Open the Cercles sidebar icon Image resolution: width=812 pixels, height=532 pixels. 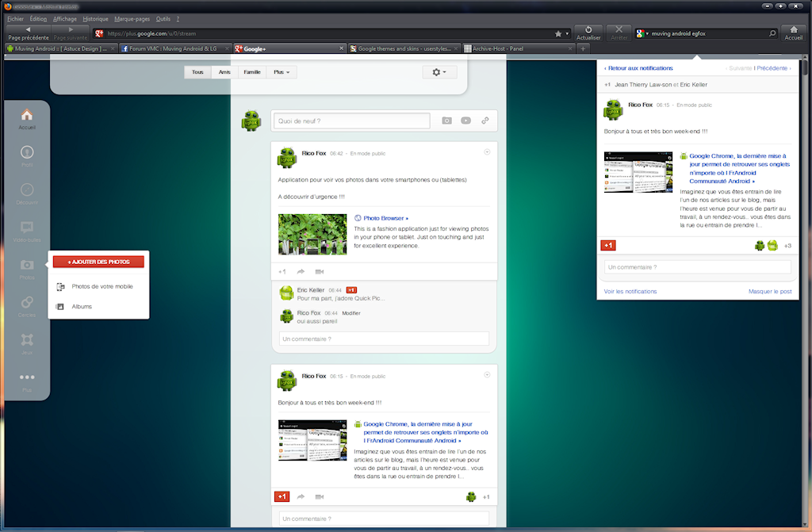27,302
